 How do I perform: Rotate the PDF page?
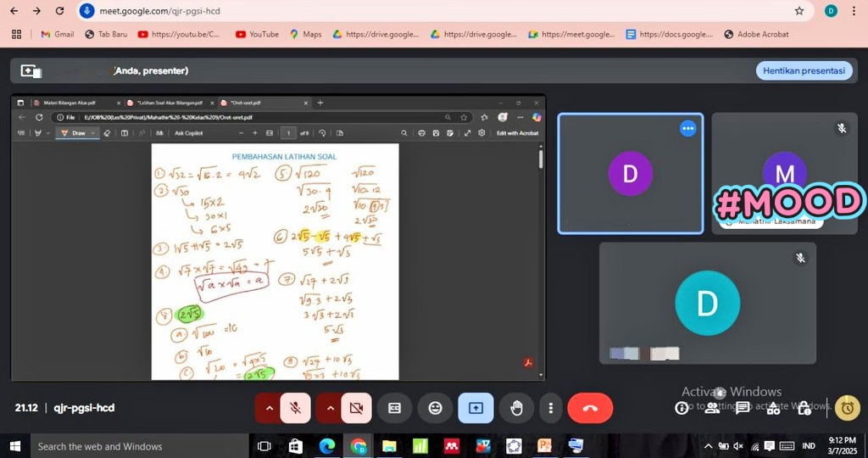pos(322,133)
